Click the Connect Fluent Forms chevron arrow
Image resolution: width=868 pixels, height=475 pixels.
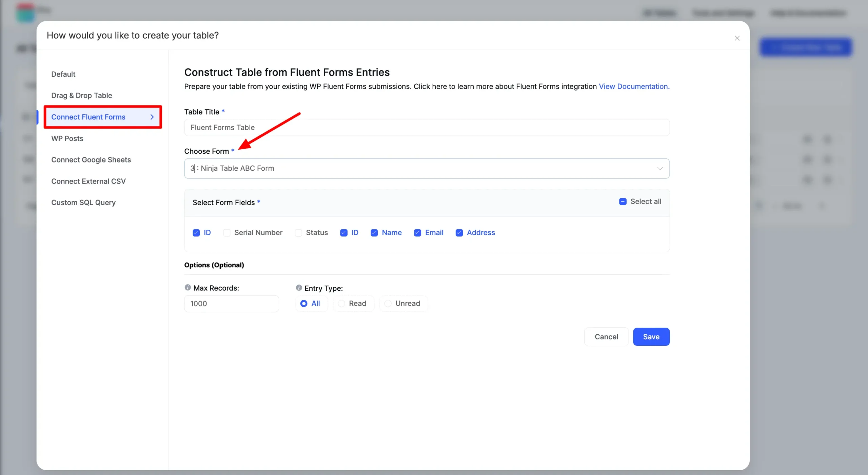click(152, 117)
